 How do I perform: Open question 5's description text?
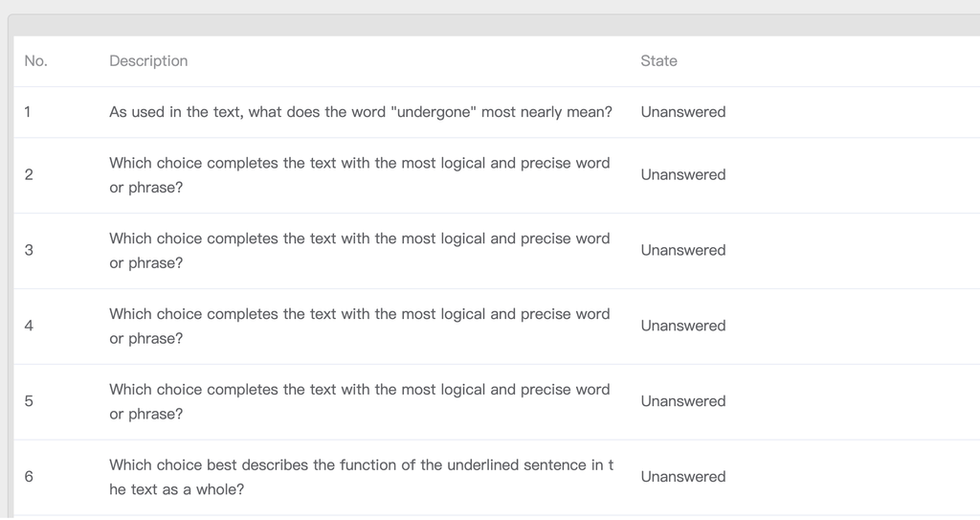click(x=359, y=402)
